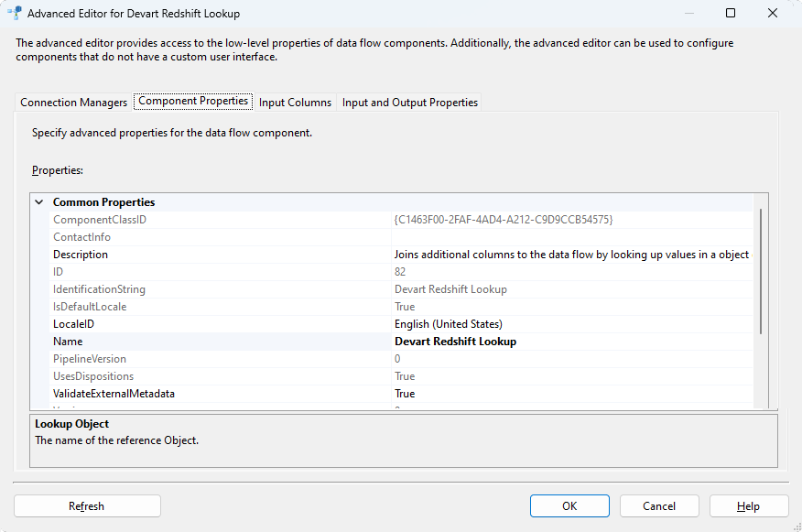The width and height of the screenshot is (802, 532).
Task: Open the Input Columns tab
Action: click(295, 103)
